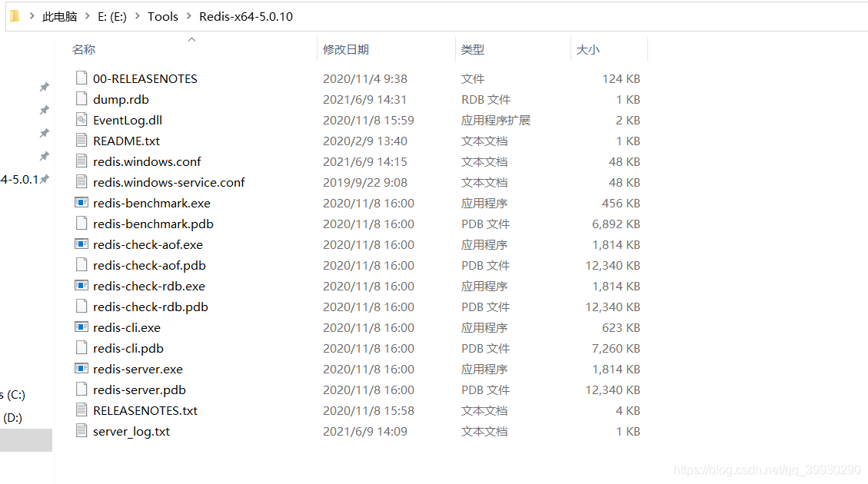Image resolution: width=868 pixels, height=484 pixels.
Task: Select the redis-check-aof.exe file name
Action: [x=148, y=244]
